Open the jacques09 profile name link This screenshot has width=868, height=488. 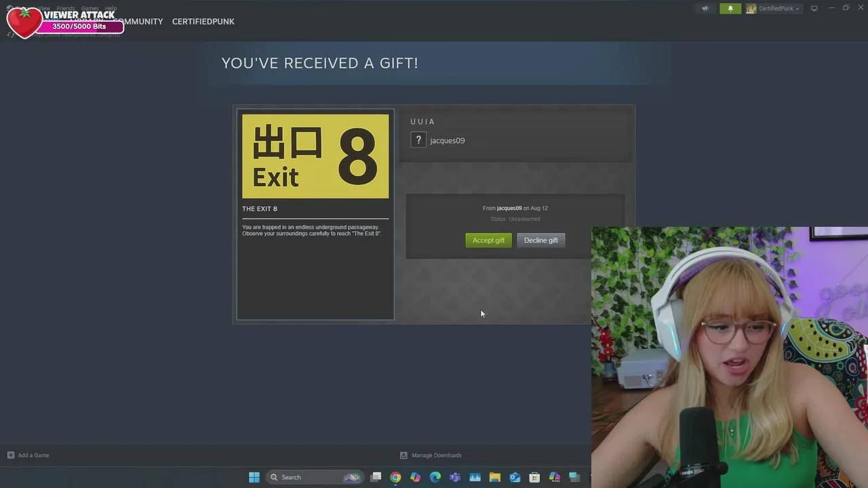click(x=447, y=140)
